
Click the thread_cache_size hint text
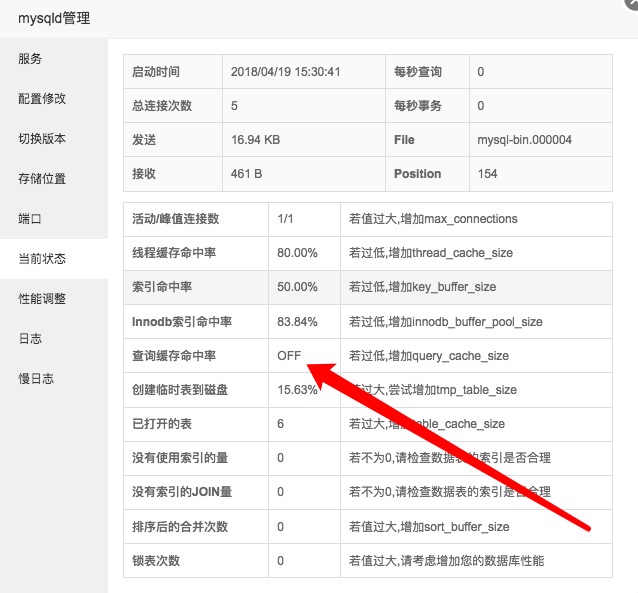click(x=430, y=253)
